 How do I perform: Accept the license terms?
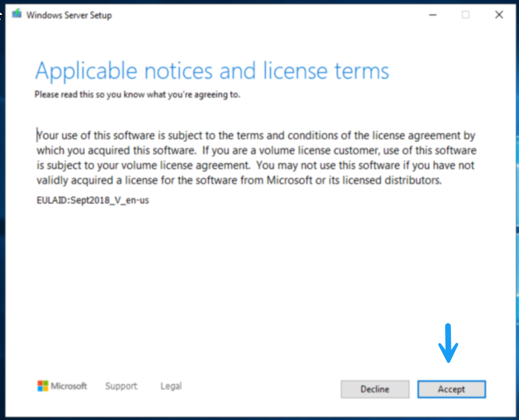point(451,389)
